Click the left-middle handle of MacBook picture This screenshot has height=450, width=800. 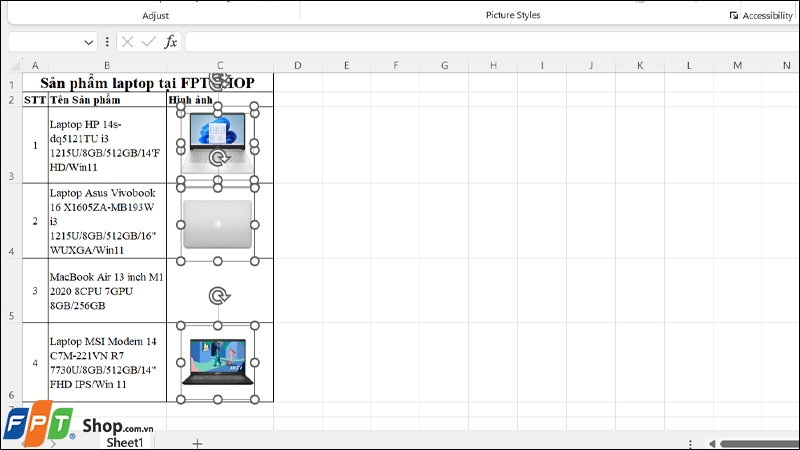pos(181,224)
